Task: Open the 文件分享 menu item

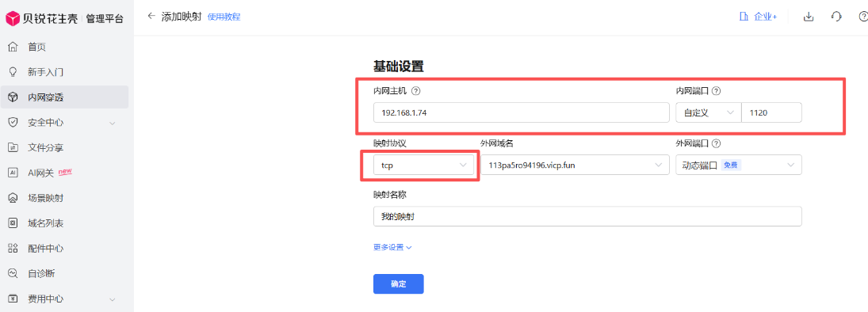Action: pos(65,148)
